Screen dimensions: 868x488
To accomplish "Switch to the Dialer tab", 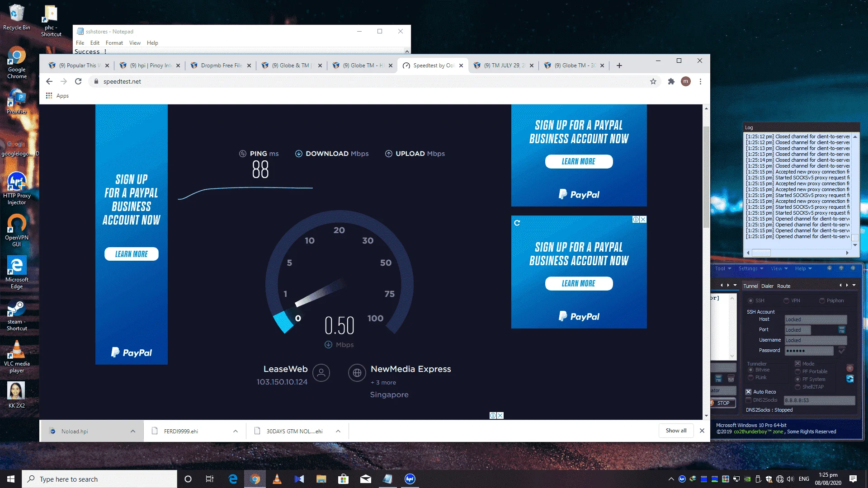I will coord(767,286).
